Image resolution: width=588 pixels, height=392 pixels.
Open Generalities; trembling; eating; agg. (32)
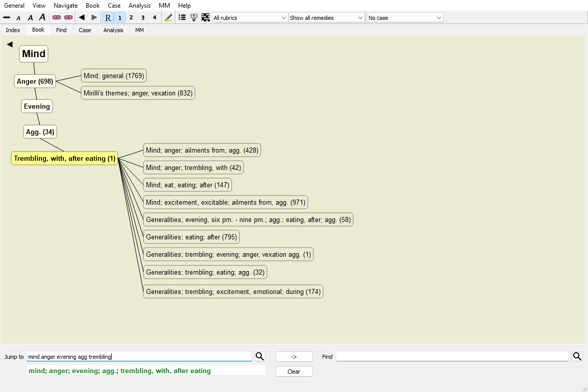[205, 273]
